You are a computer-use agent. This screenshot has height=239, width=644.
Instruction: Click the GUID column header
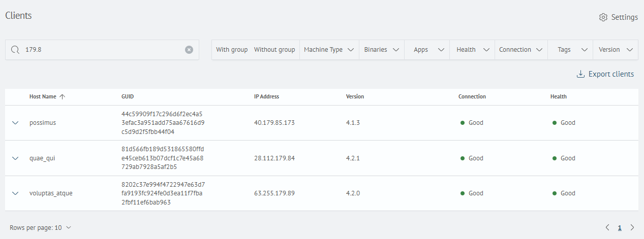click(128, 96)
